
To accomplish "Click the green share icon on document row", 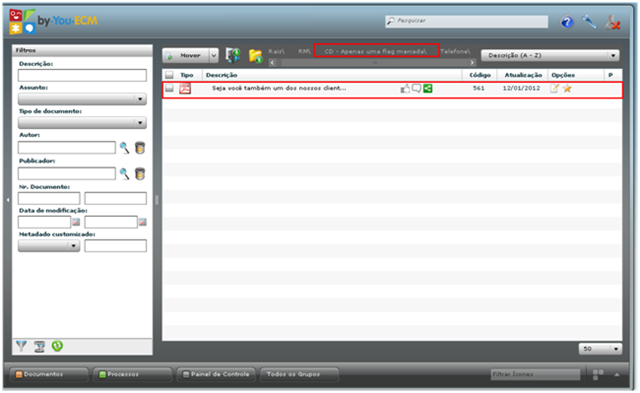I will pos(427,88).
